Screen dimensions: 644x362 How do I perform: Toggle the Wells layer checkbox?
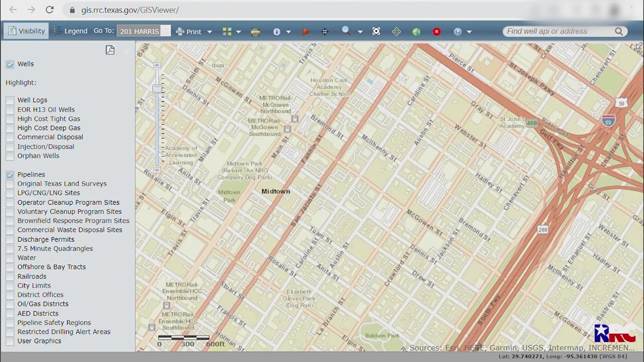(x=10, y=64)
